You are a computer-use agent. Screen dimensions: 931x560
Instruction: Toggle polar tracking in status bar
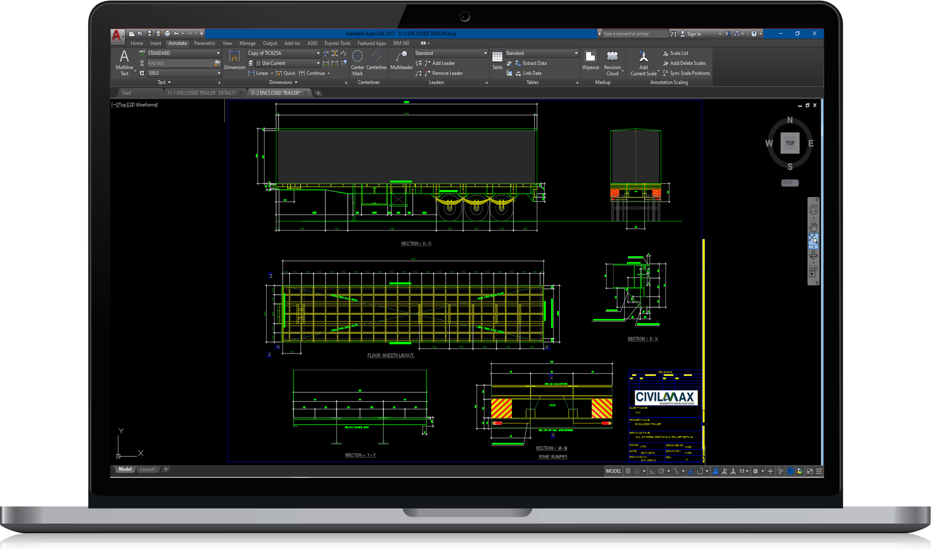(x=661, y=471)
